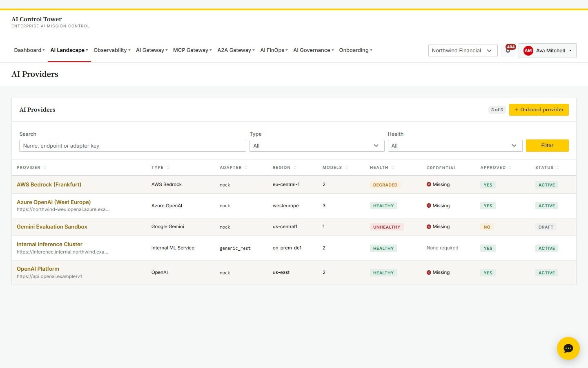Click missing credential icon for Gemini Sandbox
Screen dimensions: 588x368
(x=429, y=227)
